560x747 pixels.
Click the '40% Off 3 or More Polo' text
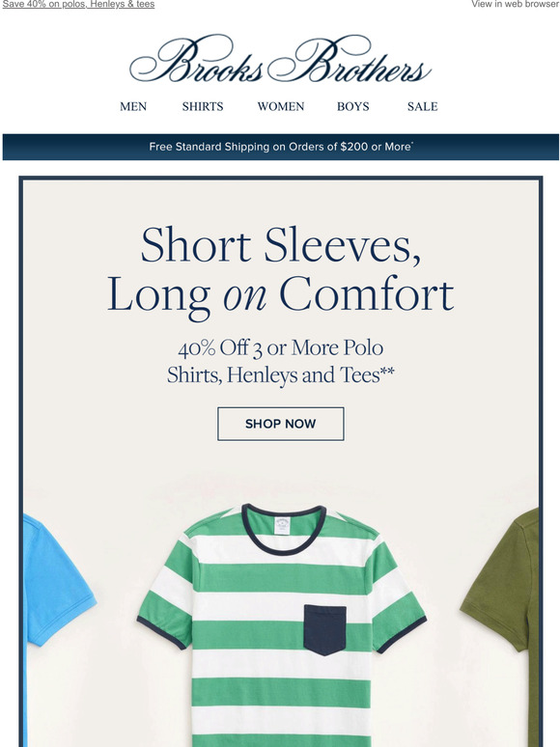pos(281,347)
